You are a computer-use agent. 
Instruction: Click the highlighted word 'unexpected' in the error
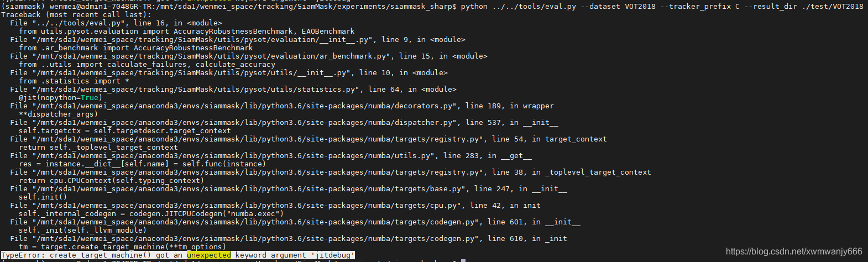tap(209, 255)
